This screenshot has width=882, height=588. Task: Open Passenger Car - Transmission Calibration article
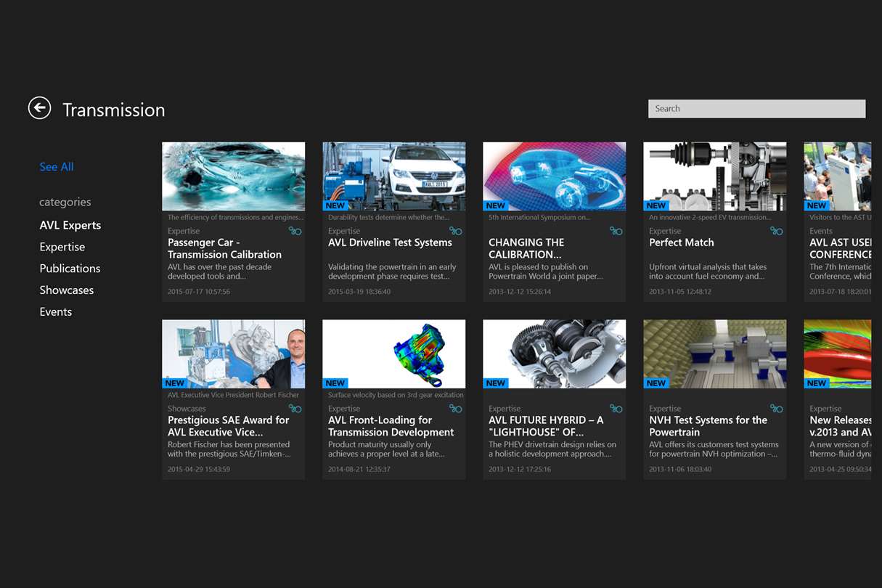tap(225, 248)
